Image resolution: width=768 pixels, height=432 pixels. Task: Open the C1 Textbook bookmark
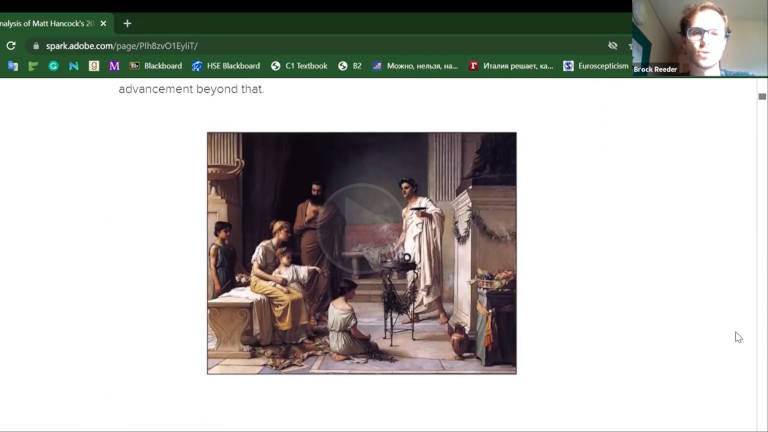[x=299, y=66]
